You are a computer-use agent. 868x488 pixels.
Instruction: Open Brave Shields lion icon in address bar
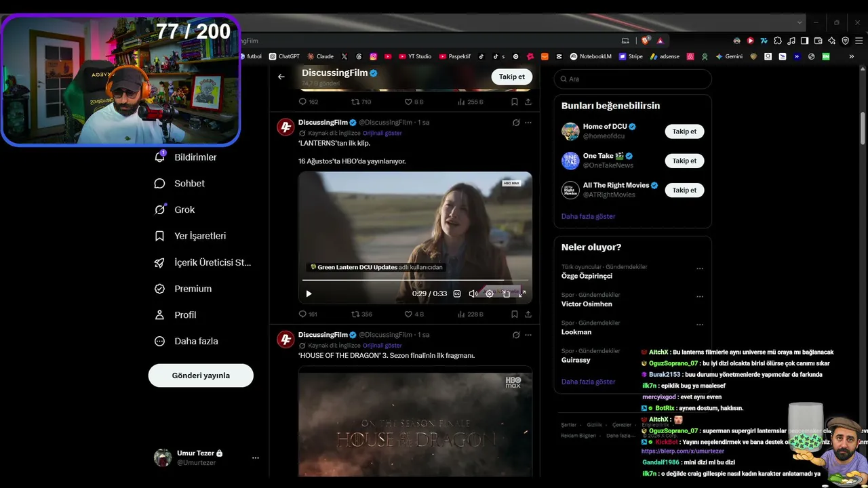pyautogui.click(x=646, y=41)
